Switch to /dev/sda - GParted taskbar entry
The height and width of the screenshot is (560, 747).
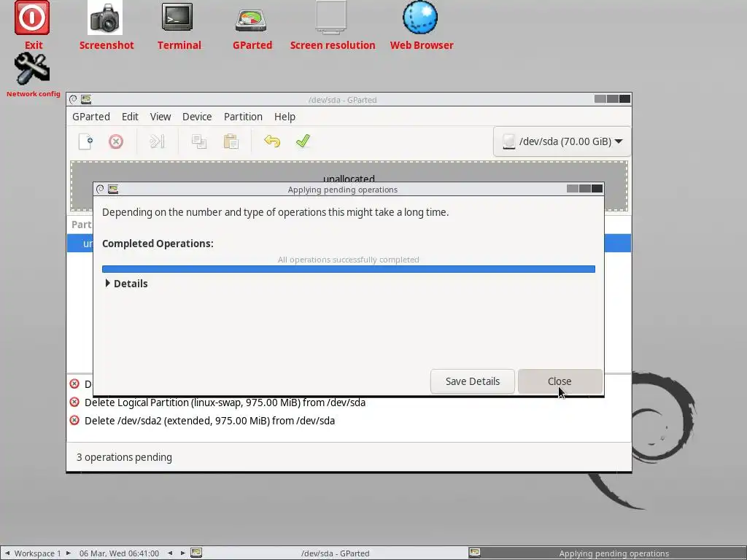(x=336, y=553)
